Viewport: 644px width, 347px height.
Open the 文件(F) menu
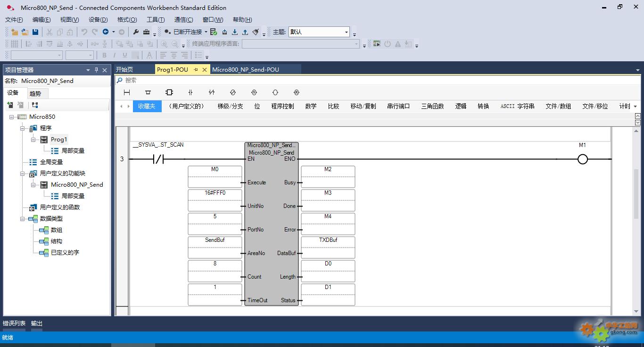14,19
